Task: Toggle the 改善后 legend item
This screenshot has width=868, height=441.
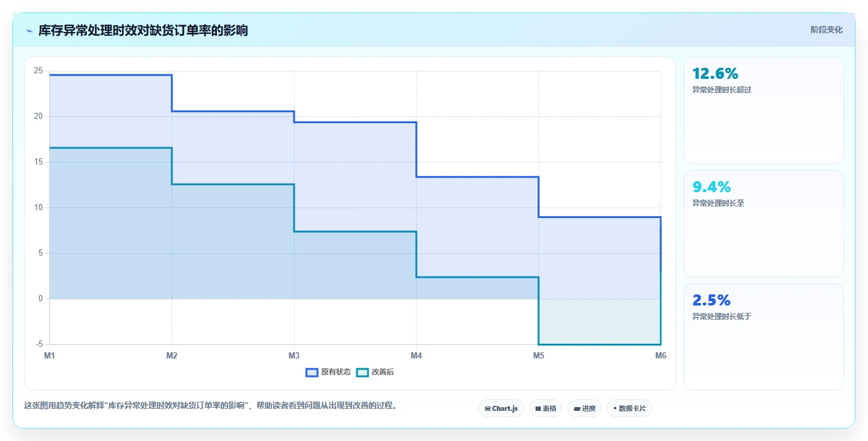Action: pos(375,372)
